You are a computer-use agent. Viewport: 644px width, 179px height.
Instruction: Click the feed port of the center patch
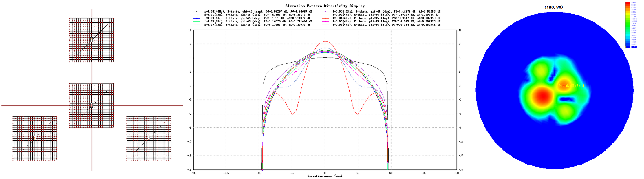click(x=91, y=105)
